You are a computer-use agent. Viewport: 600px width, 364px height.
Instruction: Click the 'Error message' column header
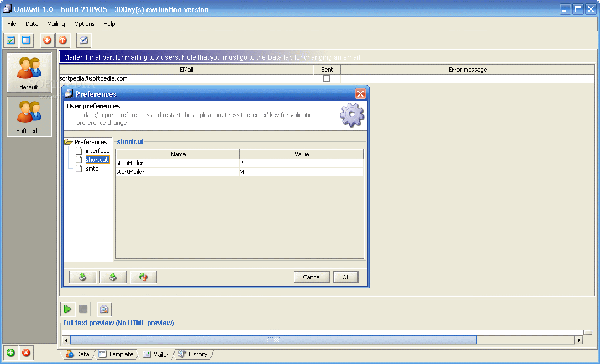point(467,69)
